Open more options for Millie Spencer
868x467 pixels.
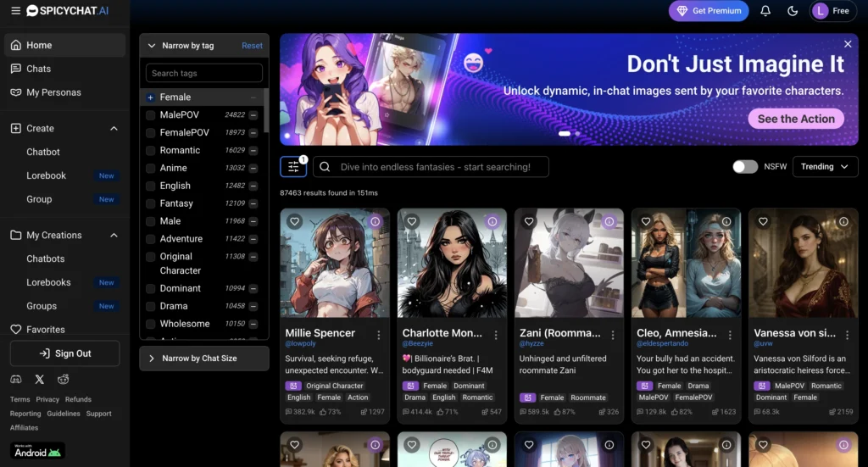pos(379,335)
